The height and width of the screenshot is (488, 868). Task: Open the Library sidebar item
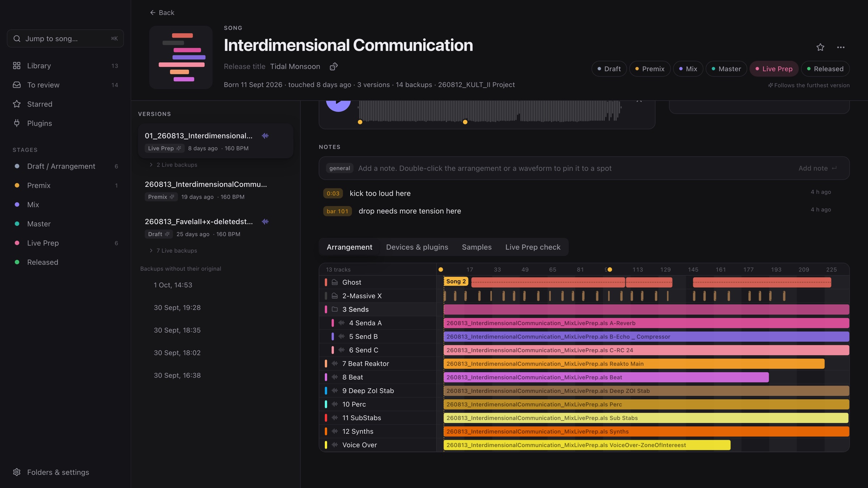coord(65,66)
